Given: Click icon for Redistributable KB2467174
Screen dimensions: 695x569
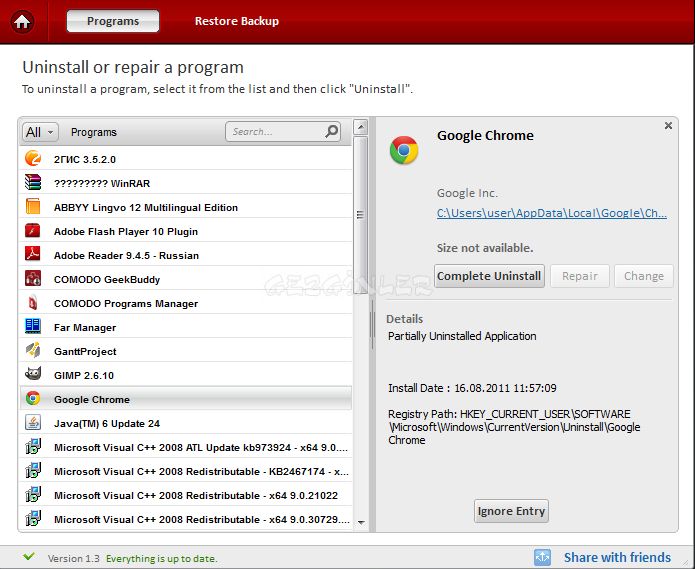Looking at the screenshot, I should point(33,471).
